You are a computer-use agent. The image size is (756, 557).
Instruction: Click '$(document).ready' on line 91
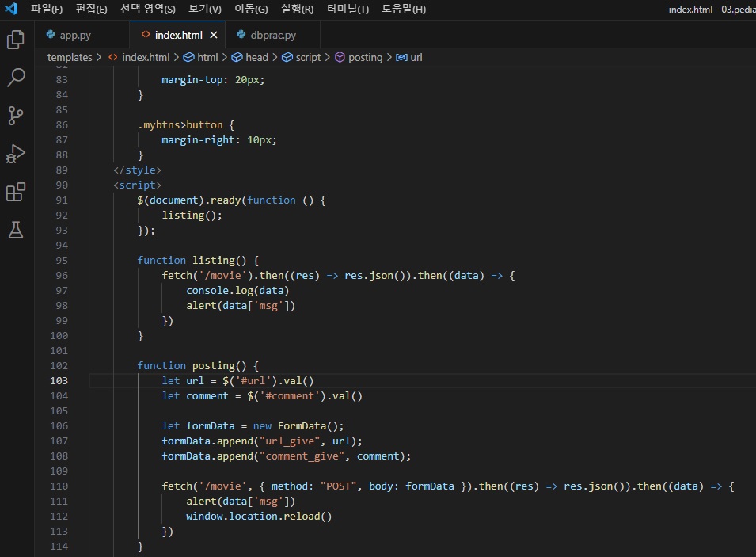pyautogui.click(x=189, y=200)
